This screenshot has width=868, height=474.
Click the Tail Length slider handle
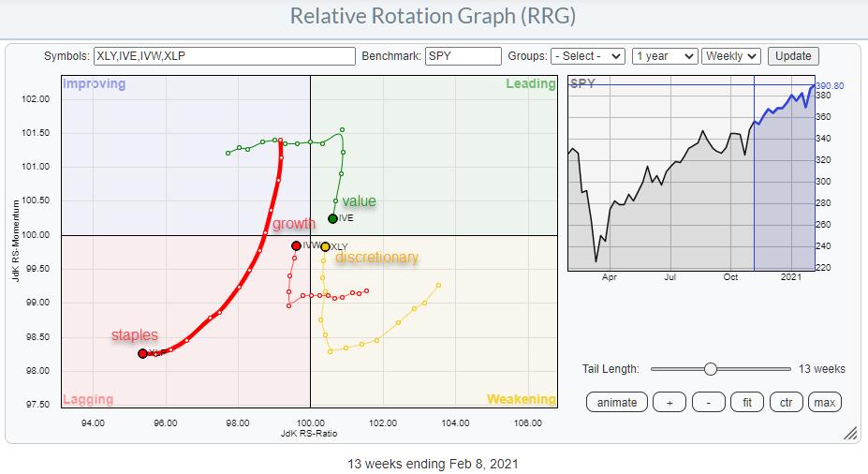click(711, 369)
